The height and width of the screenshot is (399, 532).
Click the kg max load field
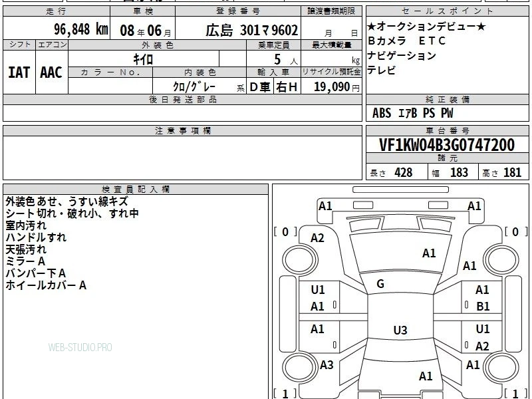(x=331, y=59)
